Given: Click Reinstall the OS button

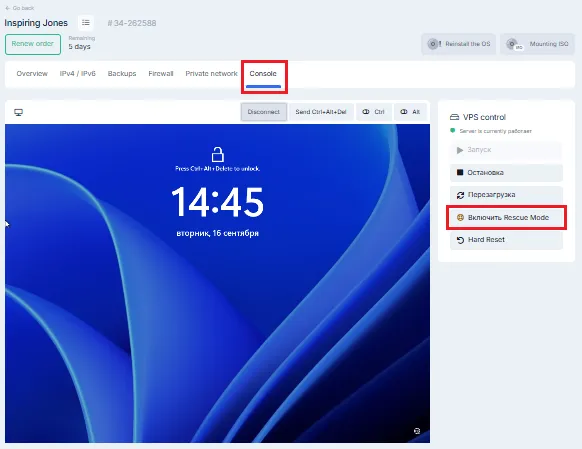Looking at the screenshot, I should click(458, 44).
